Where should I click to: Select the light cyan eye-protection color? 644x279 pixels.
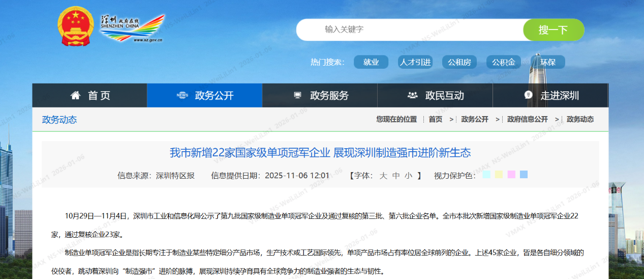pyautogui.click(x=486, y=175)
